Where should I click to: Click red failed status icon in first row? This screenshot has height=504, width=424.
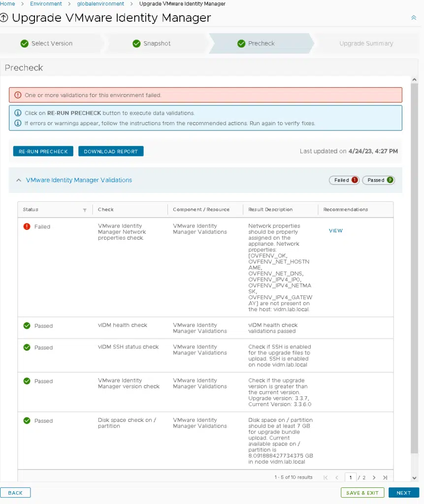coord(27,226)
